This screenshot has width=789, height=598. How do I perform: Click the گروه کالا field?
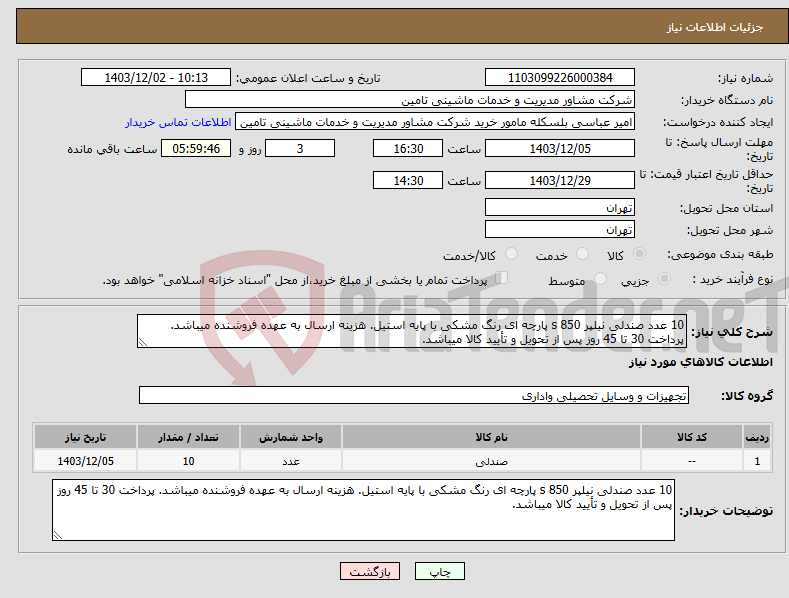point(414,396)
